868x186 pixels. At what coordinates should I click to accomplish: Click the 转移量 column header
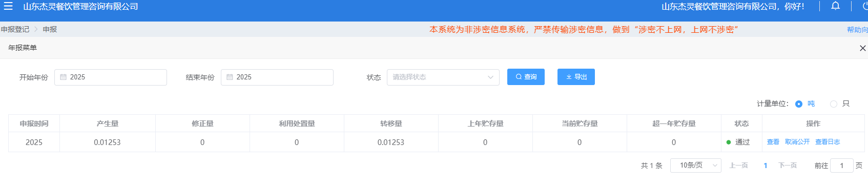(x=391, y=123)
